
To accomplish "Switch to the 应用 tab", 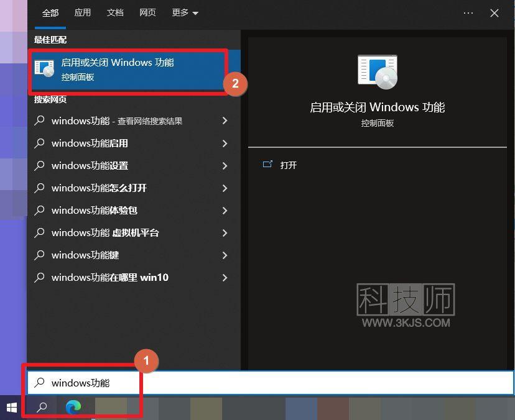I will [x=83, y=13].
